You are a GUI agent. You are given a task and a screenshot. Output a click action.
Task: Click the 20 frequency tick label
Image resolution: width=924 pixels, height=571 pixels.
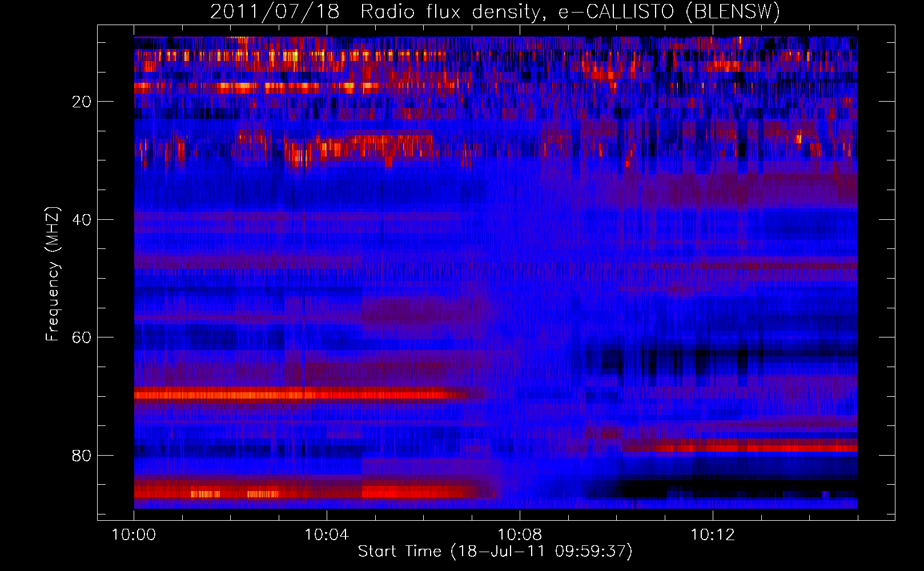point(82,102)
